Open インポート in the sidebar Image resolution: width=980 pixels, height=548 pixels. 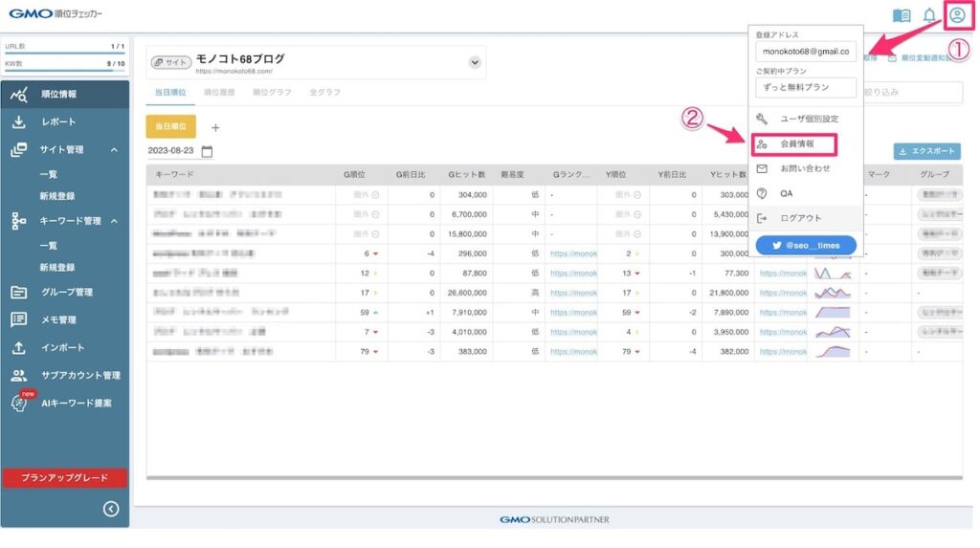(x=65, y=347)
